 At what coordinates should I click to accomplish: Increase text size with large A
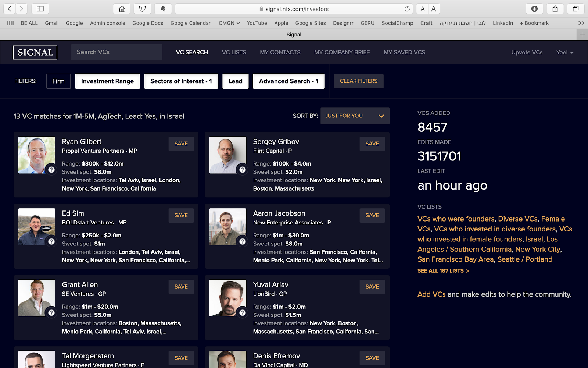click(434, 9)
